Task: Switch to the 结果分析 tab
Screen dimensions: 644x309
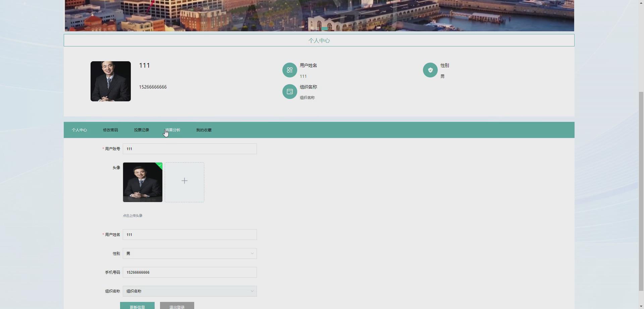Action: point(173,130)
